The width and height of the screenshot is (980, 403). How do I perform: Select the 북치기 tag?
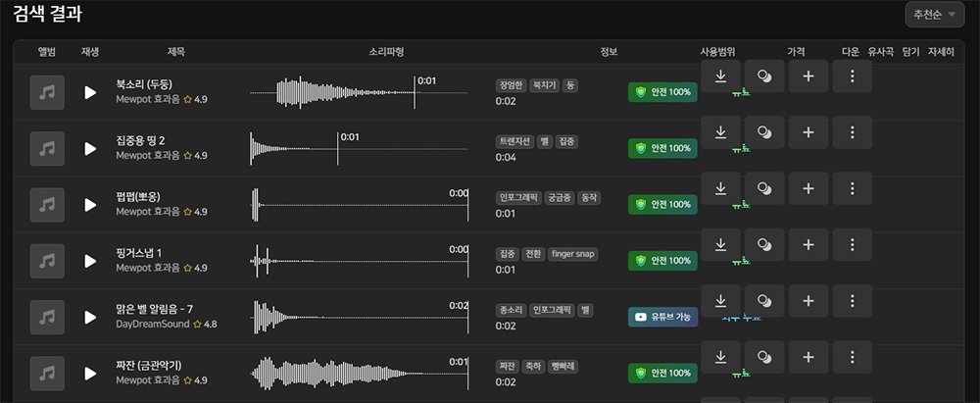pyautogui.click(x=544, y=85)
